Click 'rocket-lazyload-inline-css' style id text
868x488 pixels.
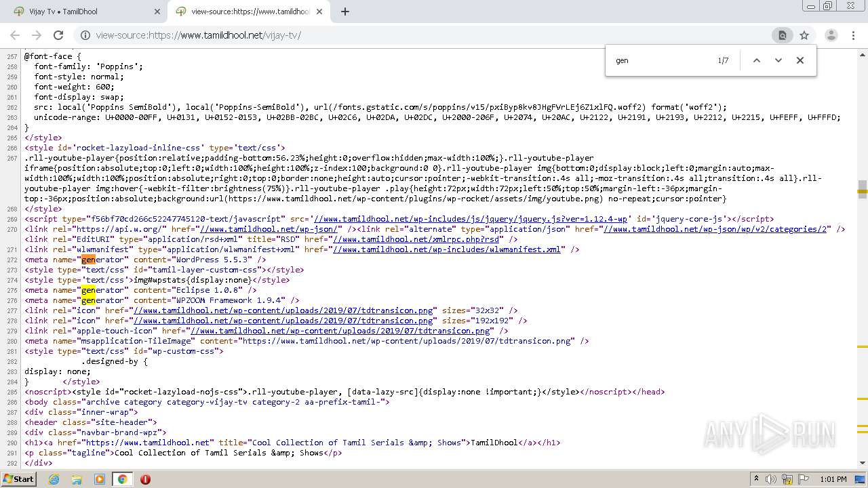tap(138, 148)
